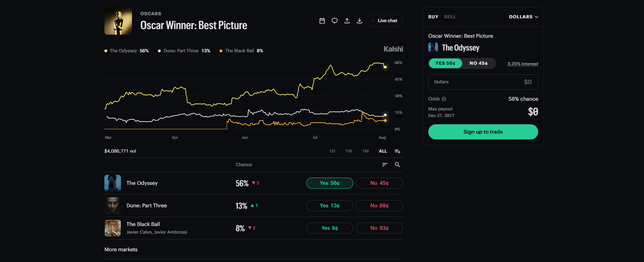Screen dimensions: 644x262
Task: Select the 1M chart range tab
Action: (x=365, y=151)
